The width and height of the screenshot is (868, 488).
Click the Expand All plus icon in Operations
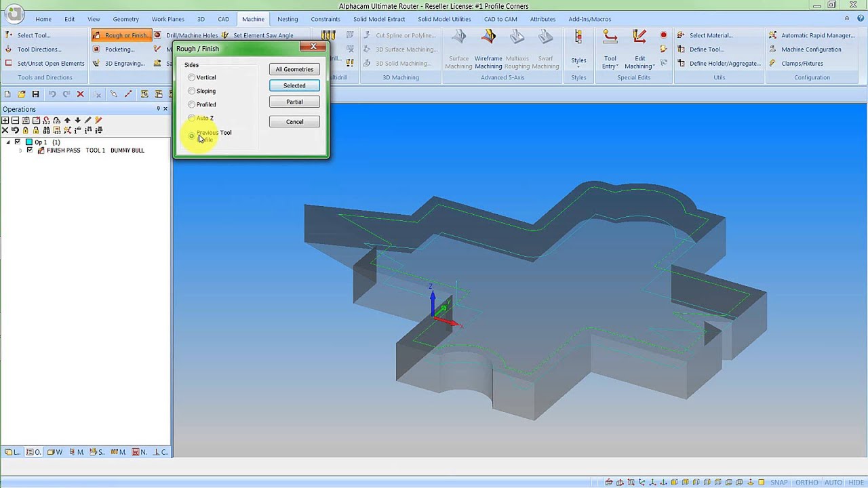(5, 121)
